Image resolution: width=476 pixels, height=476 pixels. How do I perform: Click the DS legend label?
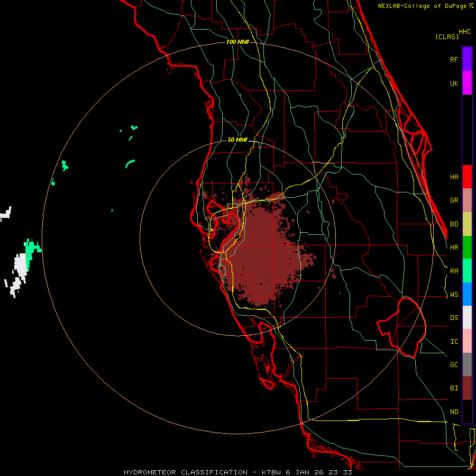click(454, 318)
